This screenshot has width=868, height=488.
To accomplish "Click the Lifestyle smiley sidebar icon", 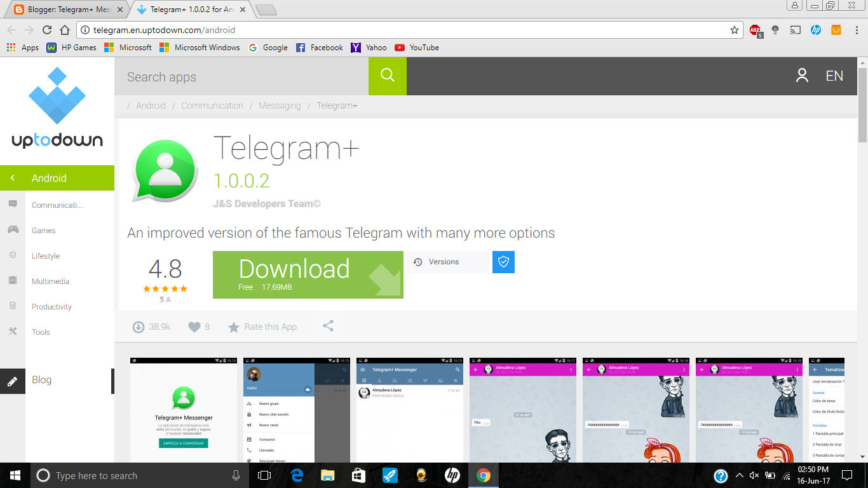I will coord(13,255).
